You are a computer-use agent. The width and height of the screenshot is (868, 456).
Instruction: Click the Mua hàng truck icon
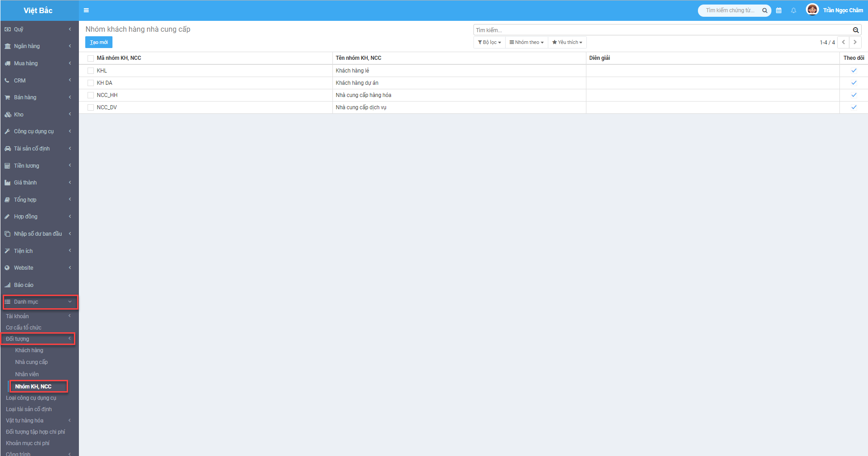pyautogui.click(x=7, y=63)
